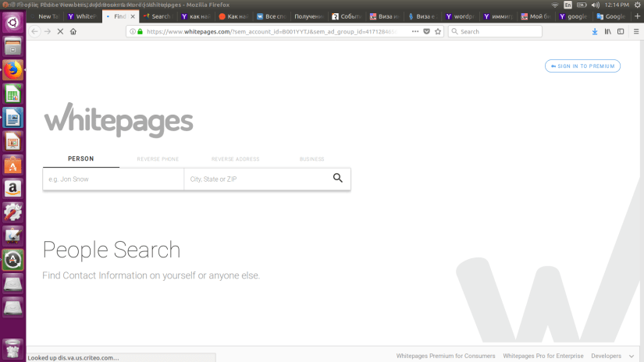Image resolution: width=644 pixels, height=362 pixels.
Task: Switch to REVERSE ADDRESS tab
Action: 235,159
